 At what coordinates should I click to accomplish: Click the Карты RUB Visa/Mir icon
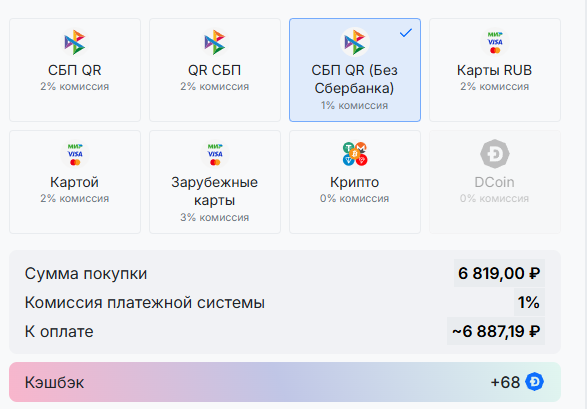point(495,42)
